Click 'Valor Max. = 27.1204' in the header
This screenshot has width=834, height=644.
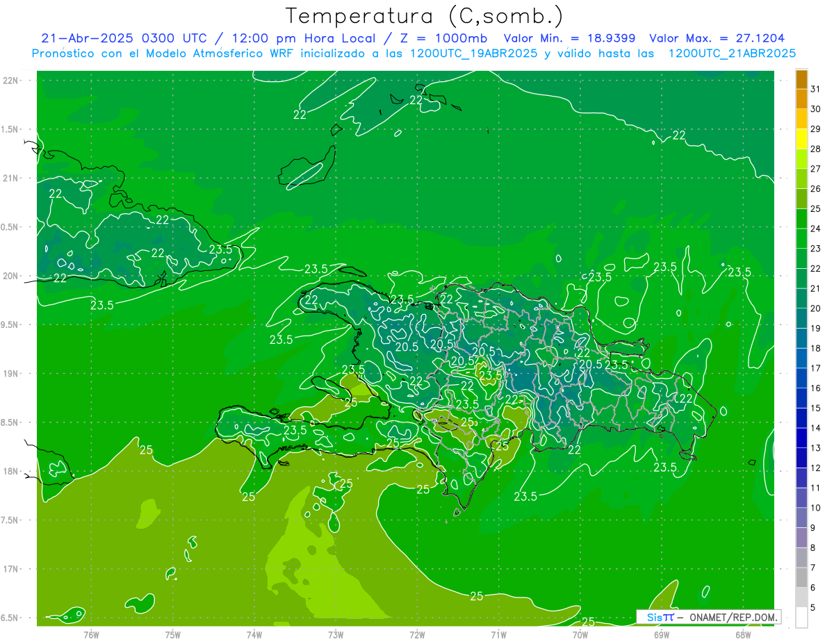717,38
